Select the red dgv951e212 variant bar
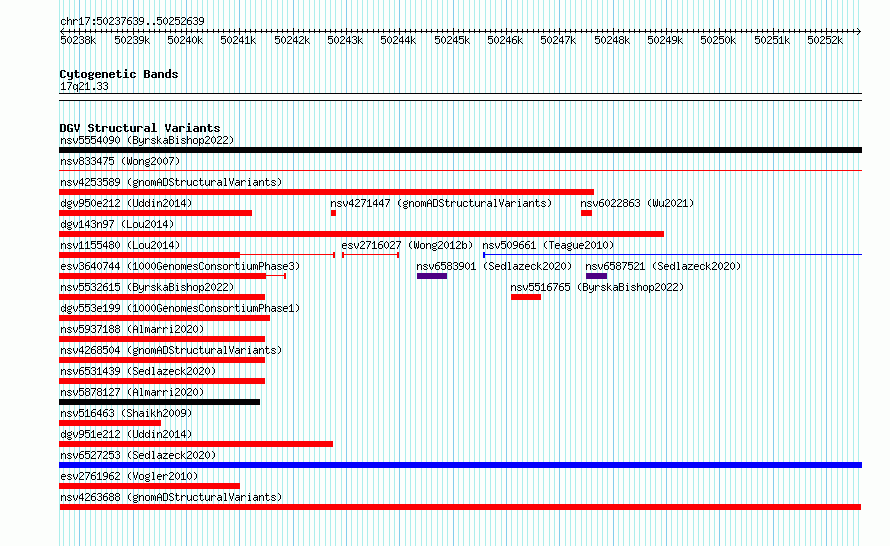The height and width of the screenshot is (546, 890). coord(196,444)
